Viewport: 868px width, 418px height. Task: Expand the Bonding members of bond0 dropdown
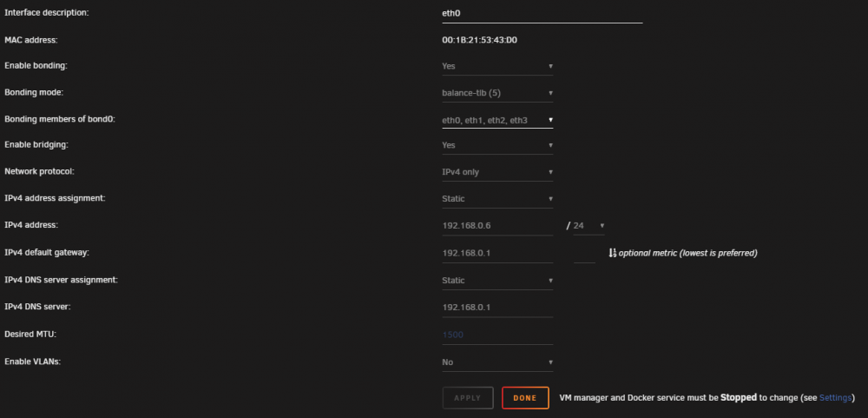[497, 120]
